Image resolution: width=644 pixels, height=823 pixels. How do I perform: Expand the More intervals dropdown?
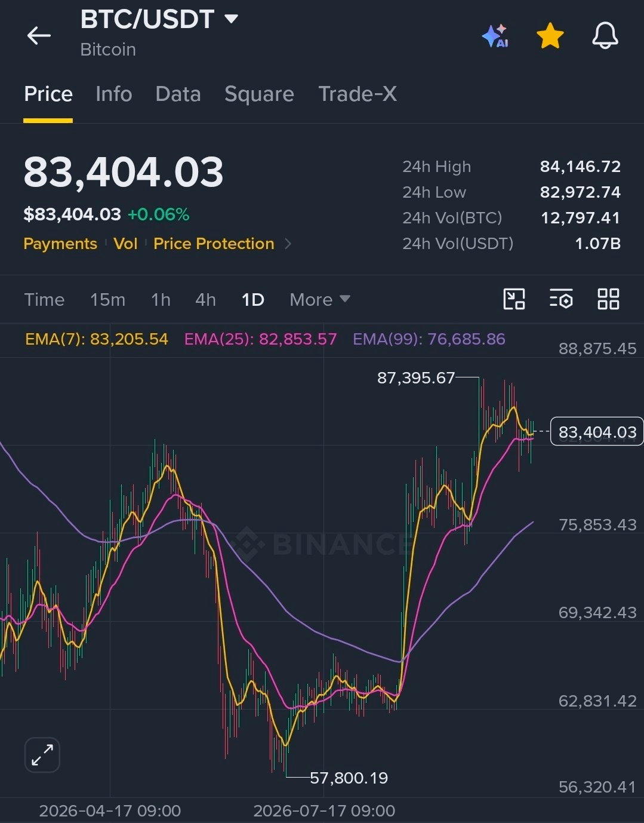coord(320,299)
